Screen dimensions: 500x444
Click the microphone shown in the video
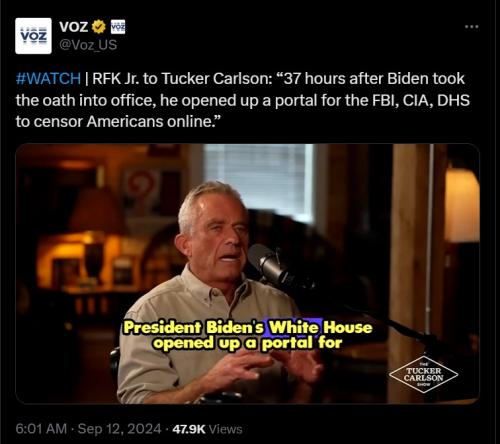click(x=268, y=264)
